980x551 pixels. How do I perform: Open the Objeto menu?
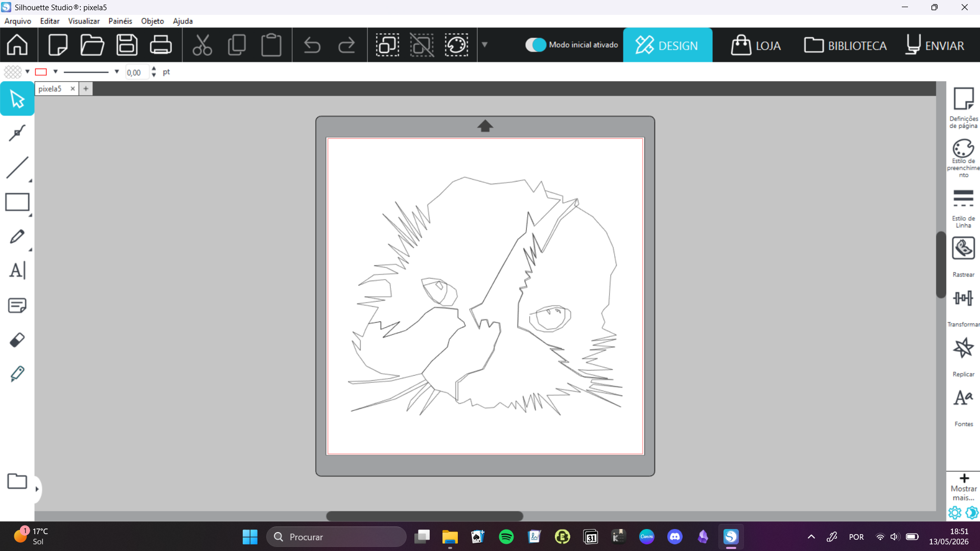[152, 21]
